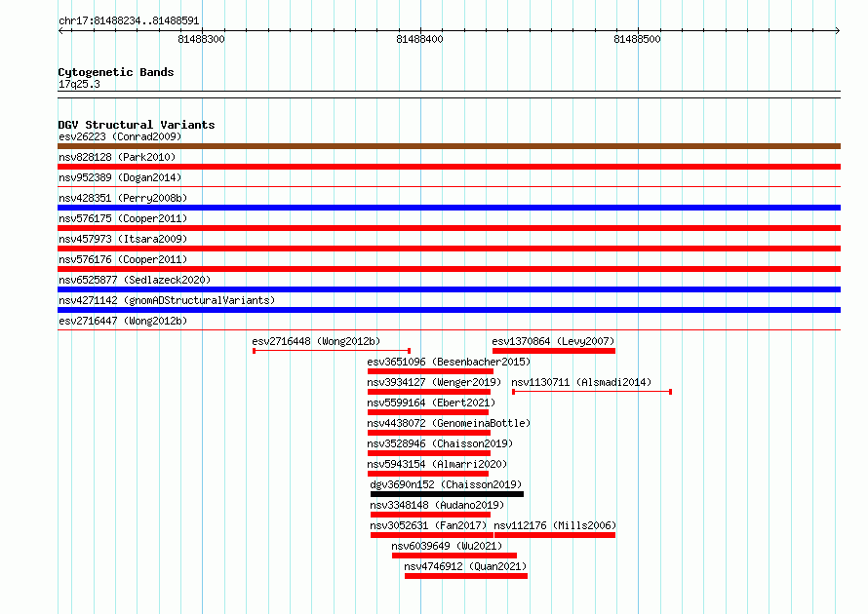The width and height of the screenshot is (868, 614).
Task: Select the blue bar under nsv428351 (Perry2008b)
Action: tap(449, 208)
